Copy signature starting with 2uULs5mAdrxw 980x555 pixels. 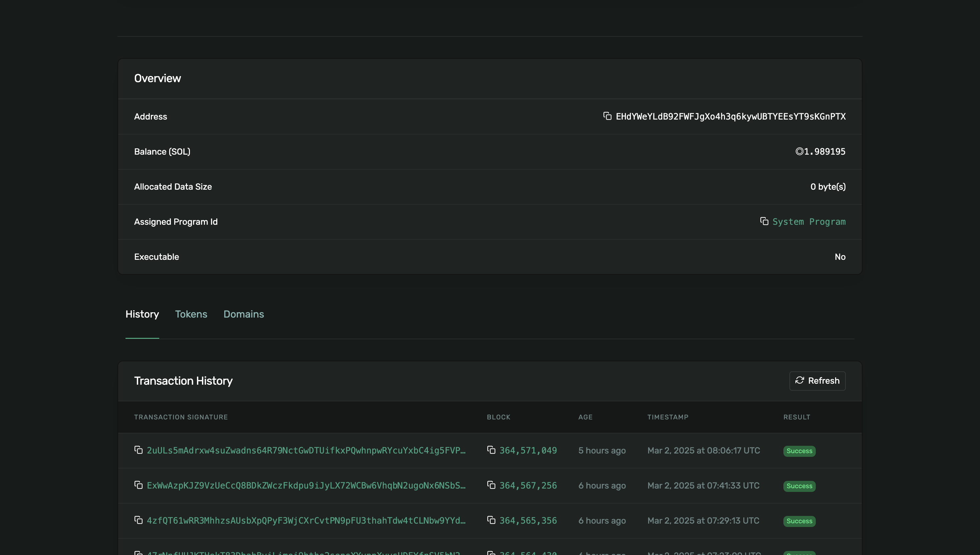(x=138, y=450)
